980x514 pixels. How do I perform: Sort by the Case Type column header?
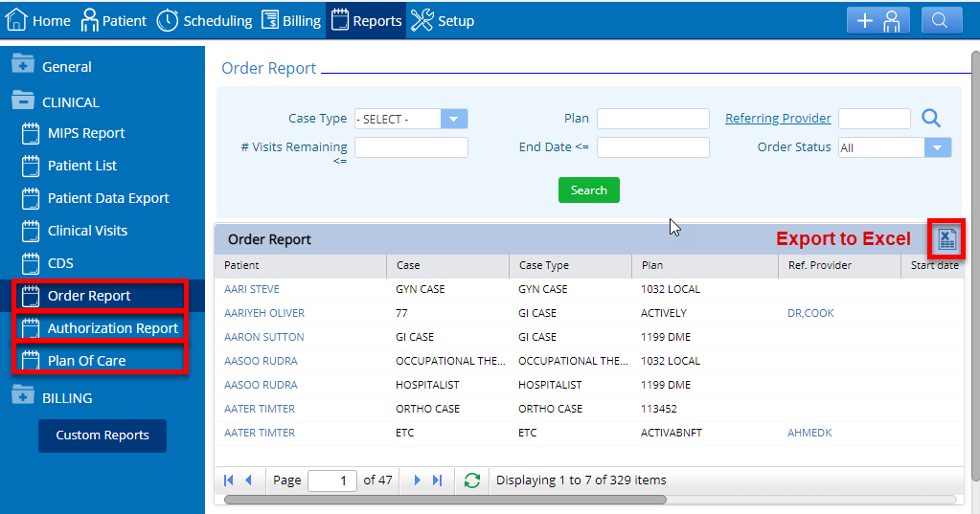click(571, 265)
